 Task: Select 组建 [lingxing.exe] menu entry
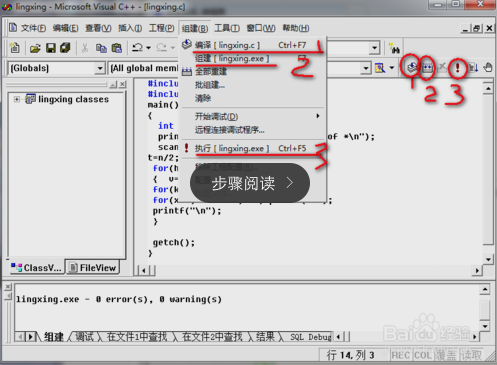(x=252, y=58)
